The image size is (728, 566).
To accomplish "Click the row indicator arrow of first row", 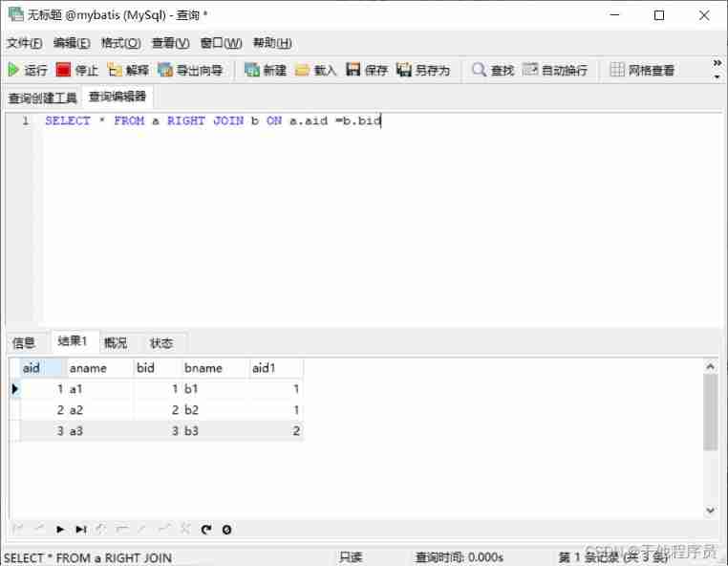I will tap(15, 389).
